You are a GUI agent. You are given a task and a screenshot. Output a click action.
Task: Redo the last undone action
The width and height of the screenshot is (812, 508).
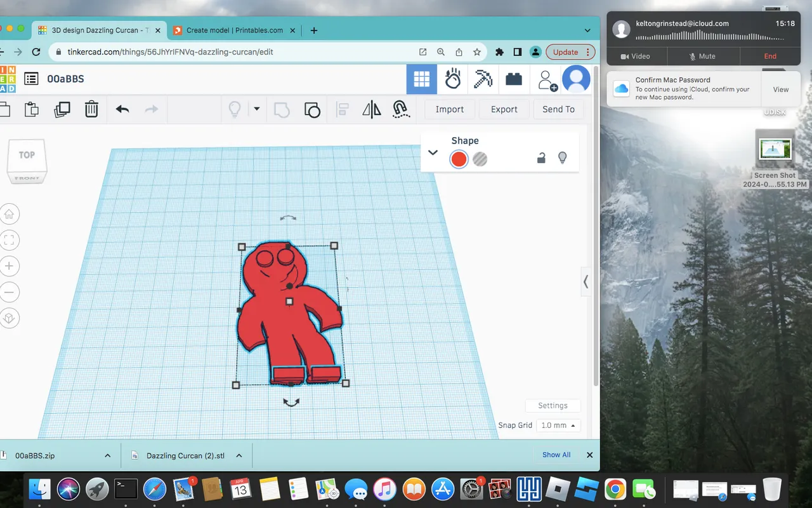(x=152, y=109)
